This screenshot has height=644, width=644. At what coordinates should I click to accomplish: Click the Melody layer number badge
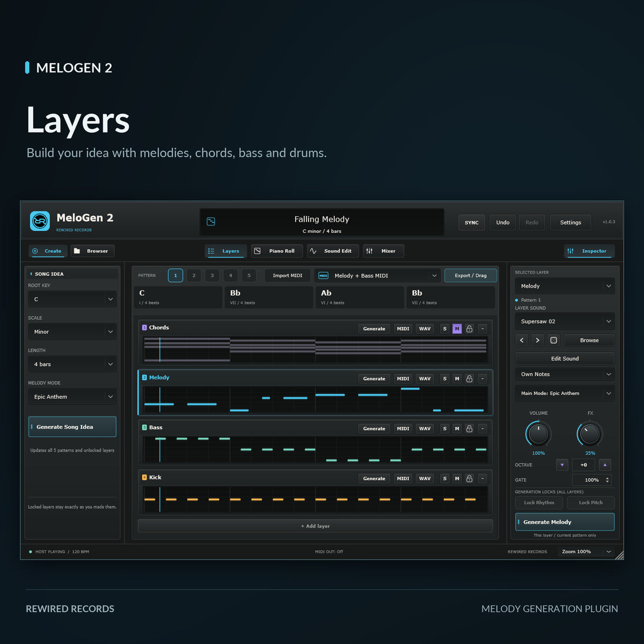click(x=144, y=377)
